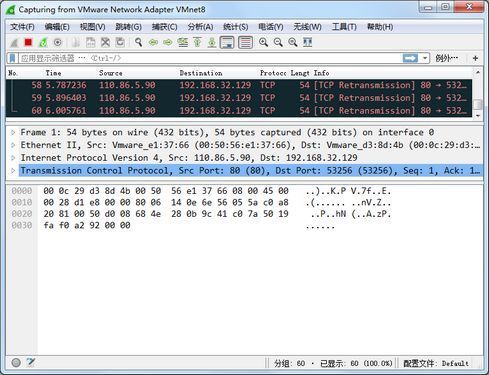Image resolution: width=489 pixels, height=375 pixels.
Task: Reset text size to normal
Action: (x=293, y=42)
